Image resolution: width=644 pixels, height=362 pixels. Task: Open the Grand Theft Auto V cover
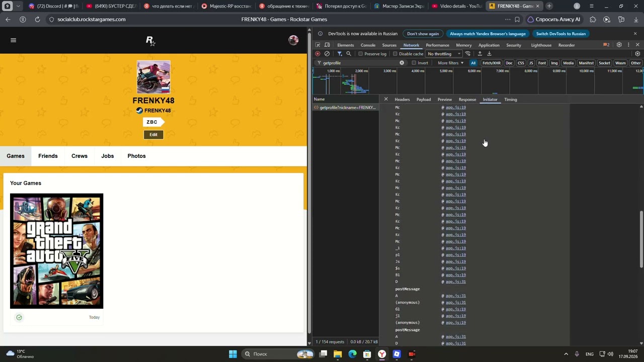(x=56, y=251)
